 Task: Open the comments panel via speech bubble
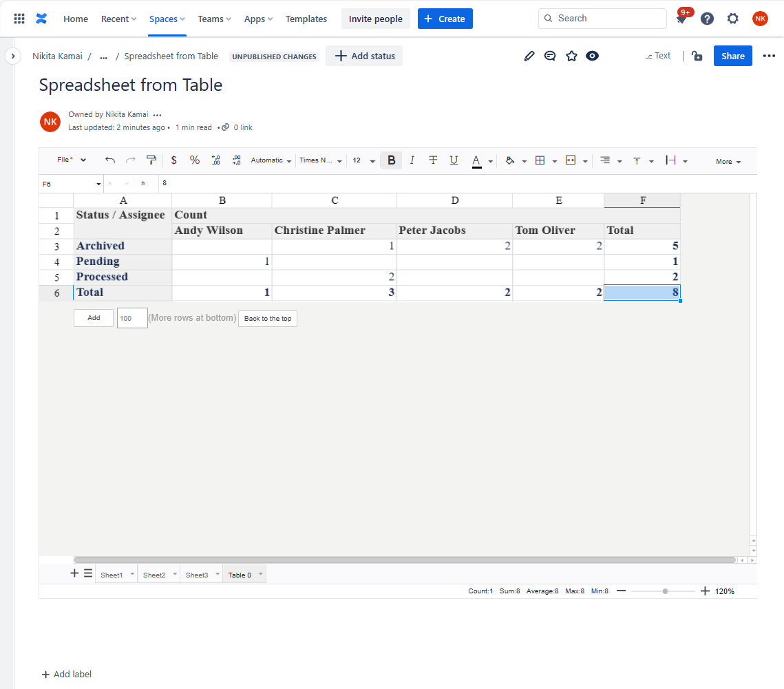[550, 56]
